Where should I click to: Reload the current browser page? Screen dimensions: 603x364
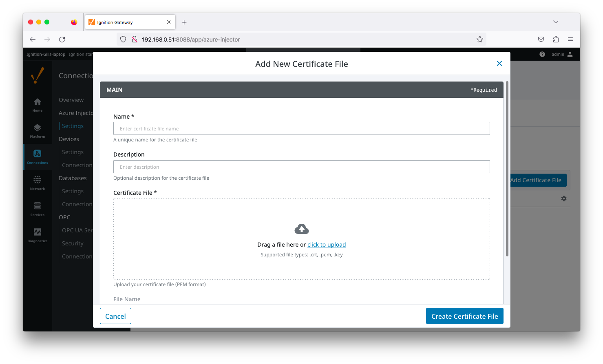coord(62,40)
